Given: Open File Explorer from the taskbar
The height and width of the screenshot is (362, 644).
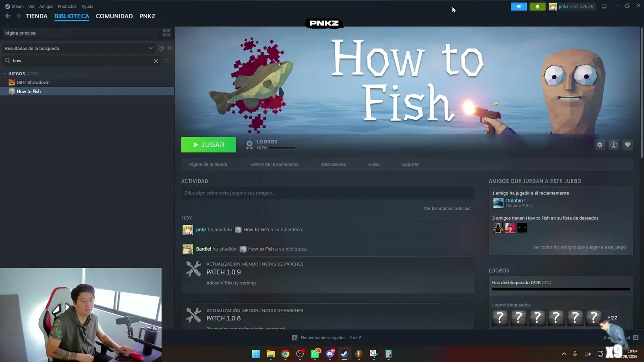Looking at the screenshot, I should point(270,354).
